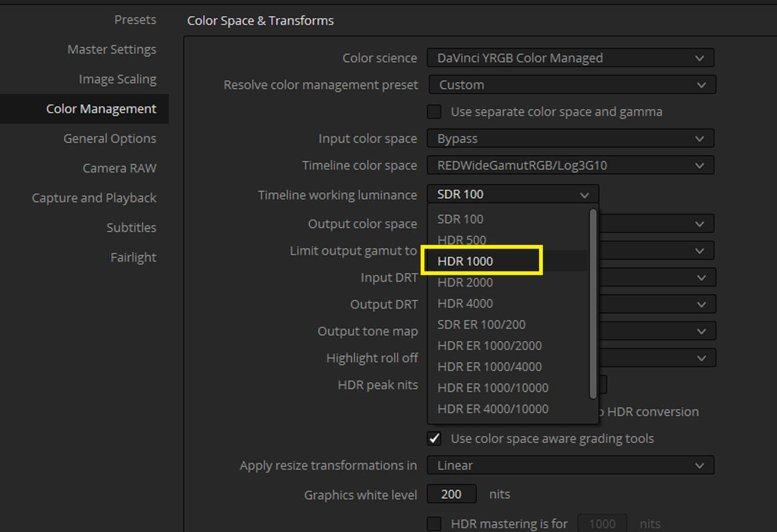Open the Color science dropdown
This screenshot has width=777, height=532.
click(x=570, y=58)
